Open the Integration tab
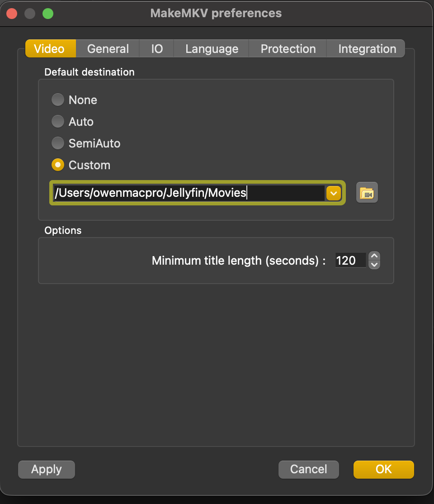Image resolution: width=434 pixels, height=504 pixels. point(366,48)
